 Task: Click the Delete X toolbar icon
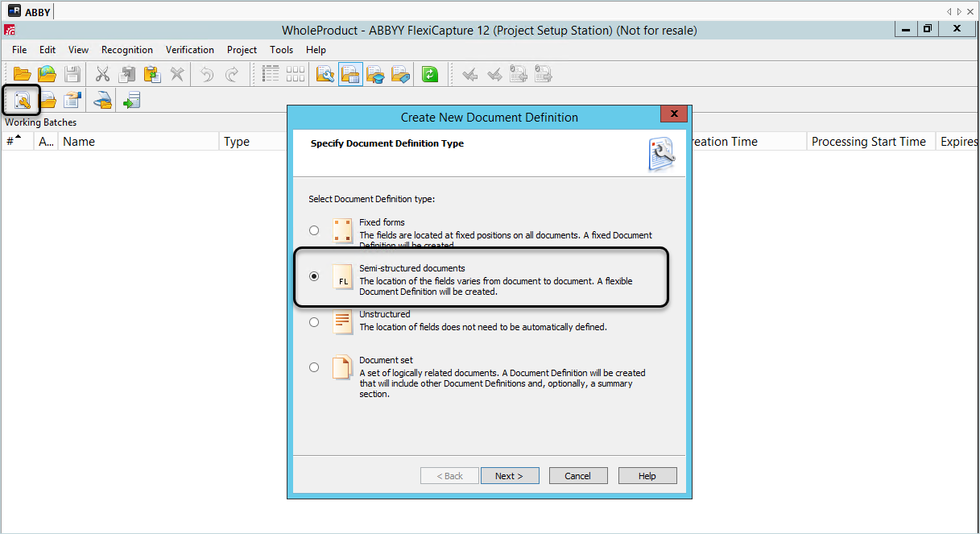(x=177, y=75)
